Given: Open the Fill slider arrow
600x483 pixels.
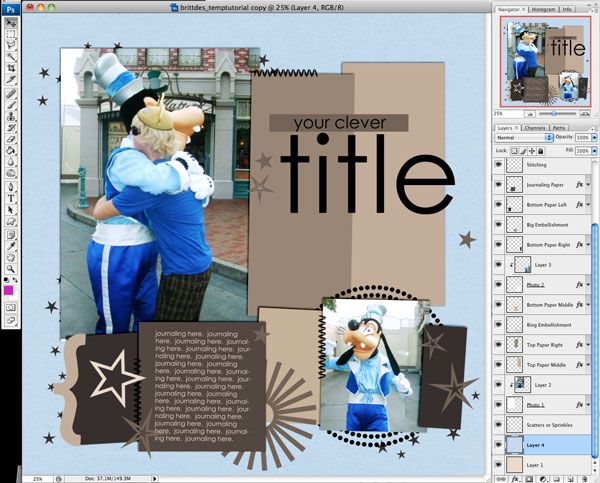Looking at the screenshot, I should pos(594,151).
